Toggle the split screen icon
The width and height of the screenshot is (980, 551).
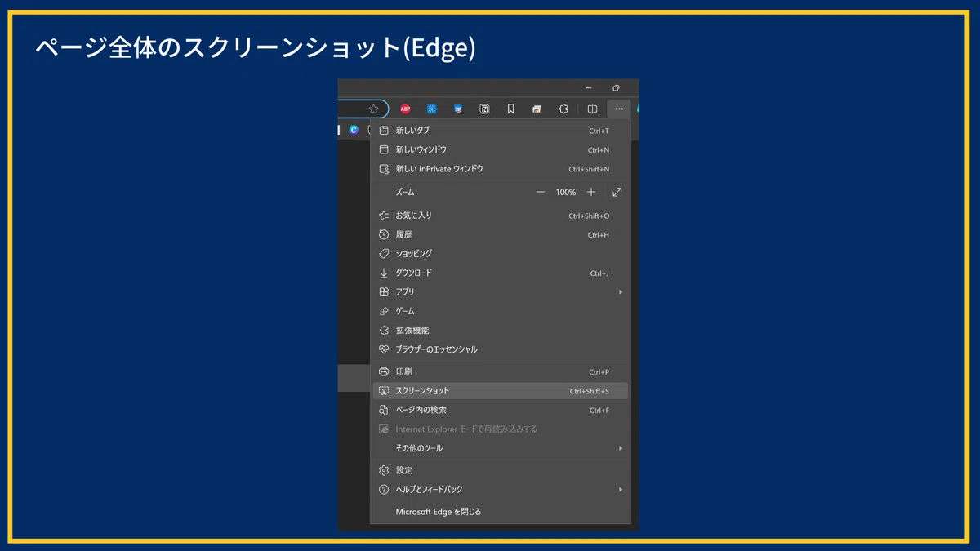pyautogui.click(x=592, y=109)
